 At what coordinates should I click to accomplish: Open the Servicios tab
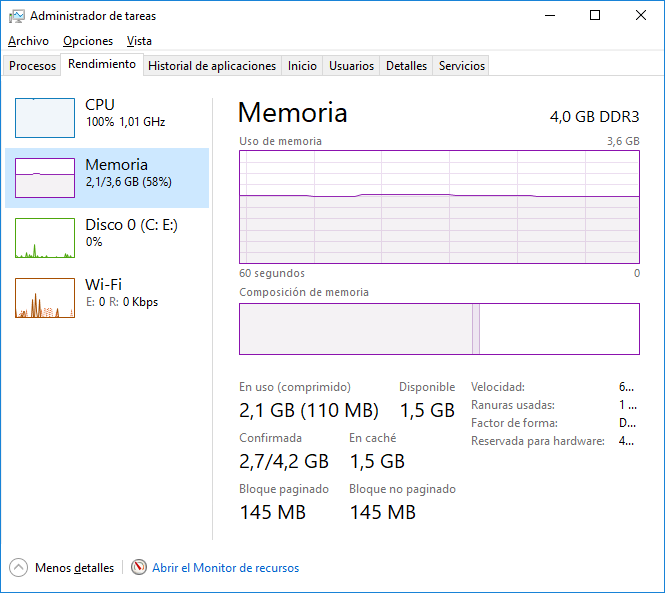[462, 66]
